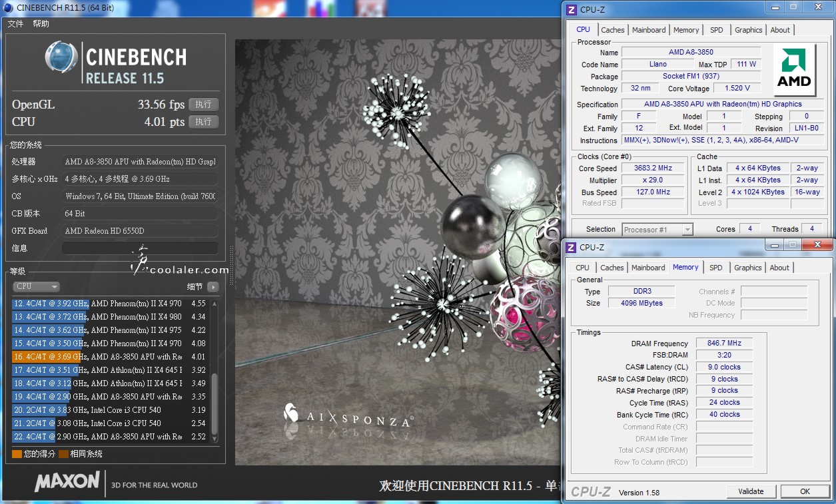The height and width of the screenshot is (504, 836).
Task: Click the GFX Board AMD Radeon HD 6550D field
Action: click(140, 231)
